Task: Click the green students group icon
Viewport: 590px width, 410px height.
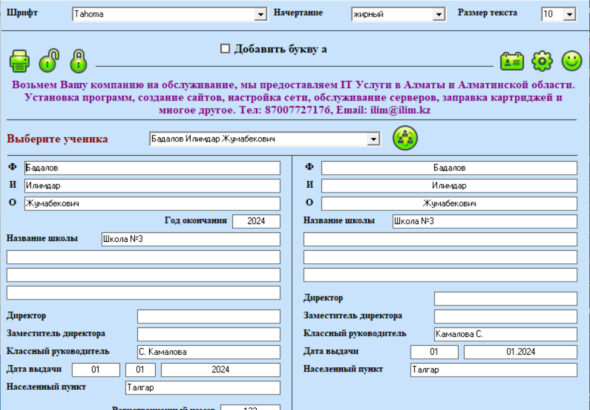Action: click(405, 138)
